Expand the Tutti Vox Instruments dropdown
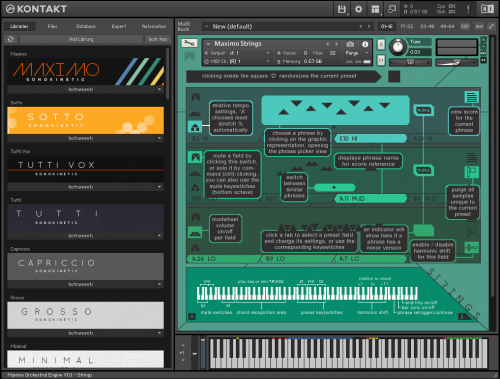 pos(160,187)
